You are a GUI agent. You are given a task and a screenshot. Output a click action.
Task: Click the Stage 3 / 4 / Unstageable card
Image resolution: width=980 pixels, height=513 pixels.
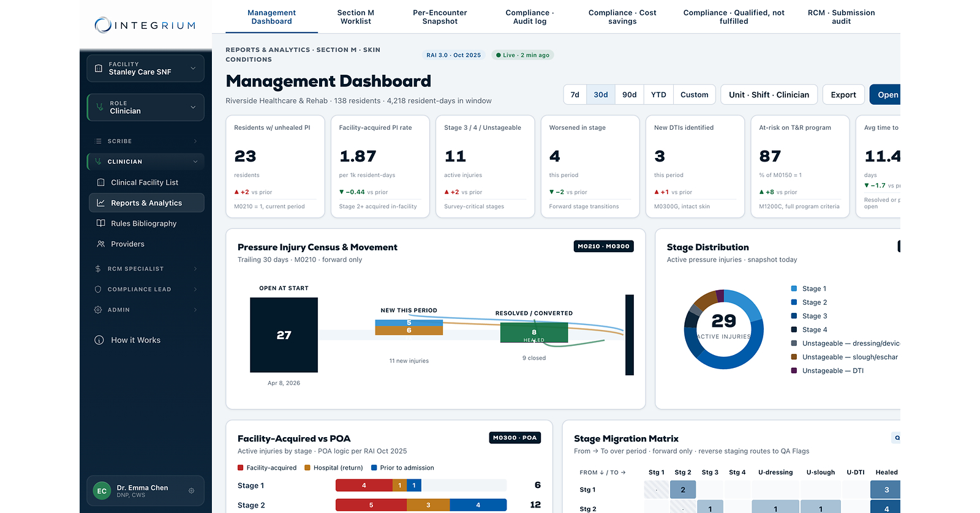coord(485,167)
